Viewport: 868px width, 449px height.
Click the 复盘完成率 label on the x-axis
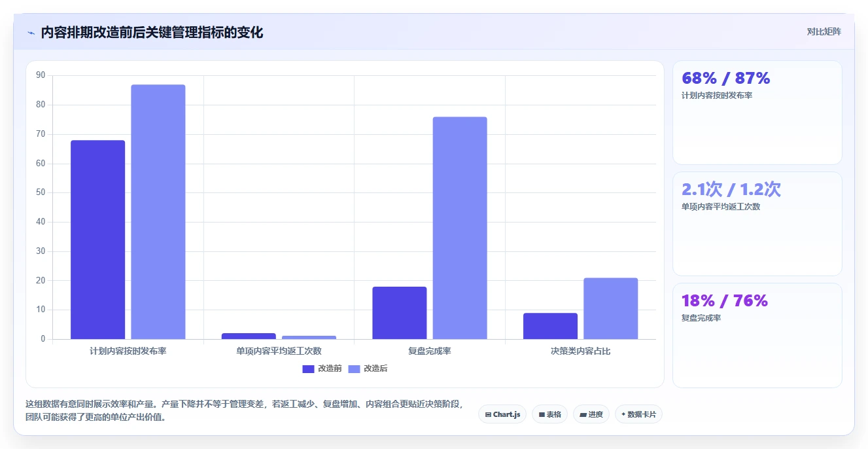tap(430, 351)
